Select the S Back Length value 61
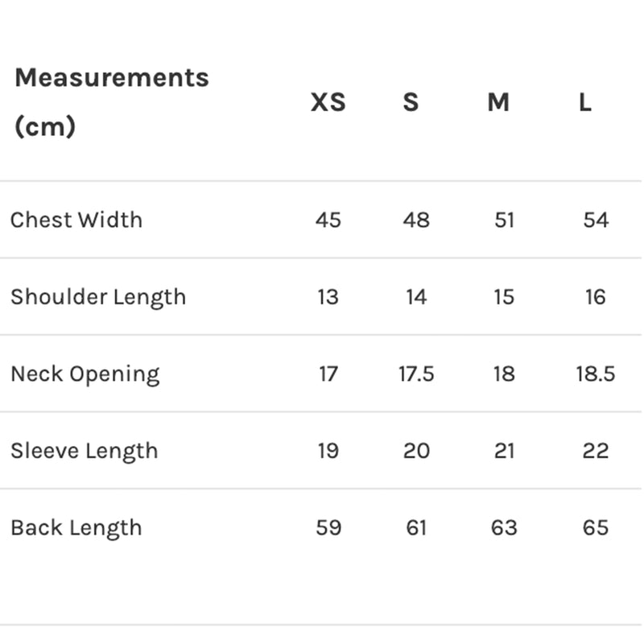 pos(416,528)
